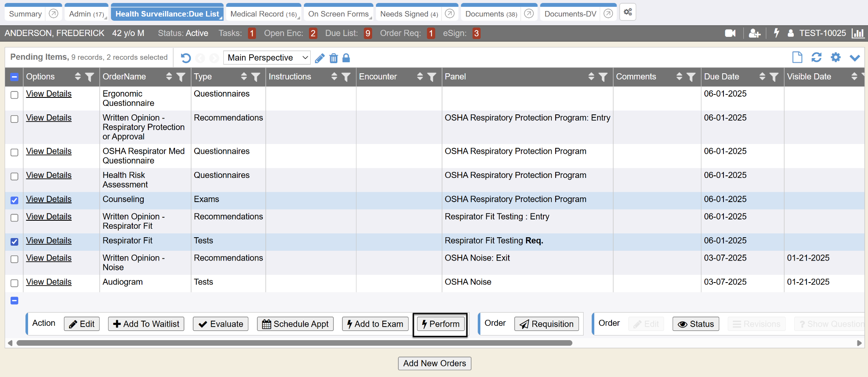
Task: Click the undo arrow icon near Pending Items
Action: [x=186, y=58]
